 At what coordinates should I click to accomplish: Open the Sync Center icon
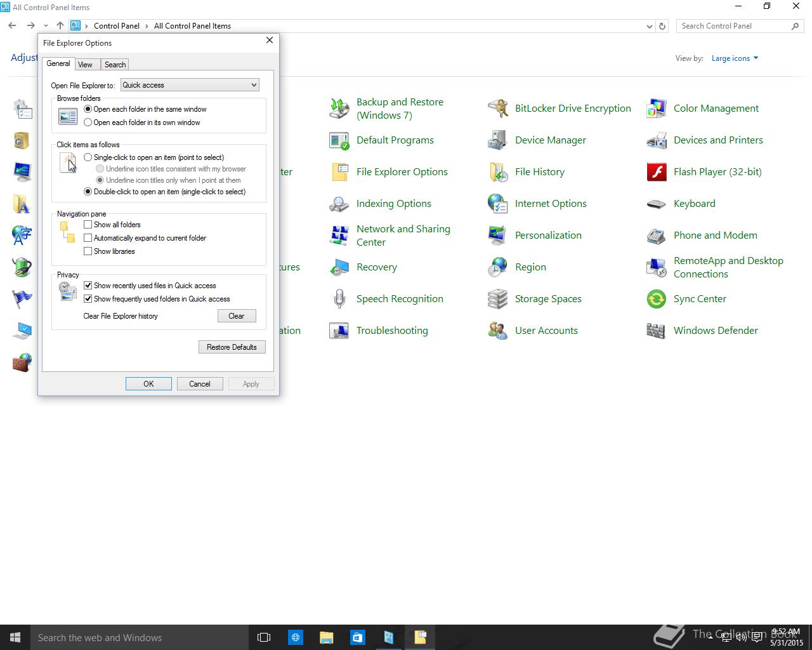pos(657,299)
